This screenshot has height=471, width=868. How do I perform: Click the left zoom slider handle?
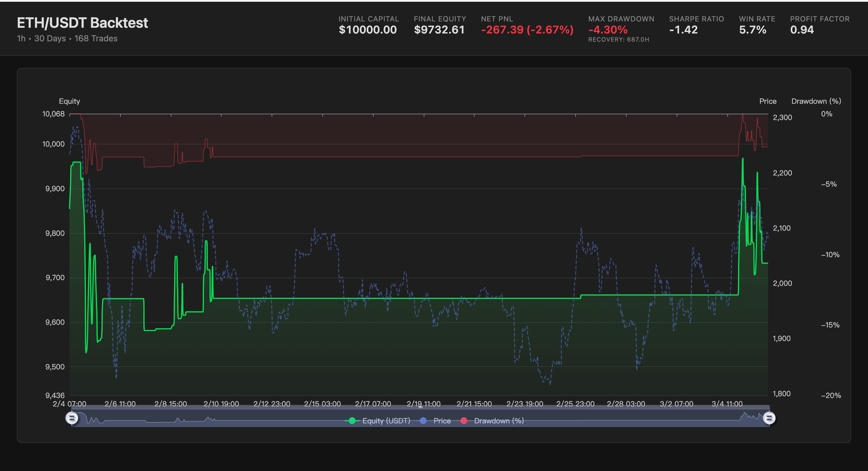point(72,418)
